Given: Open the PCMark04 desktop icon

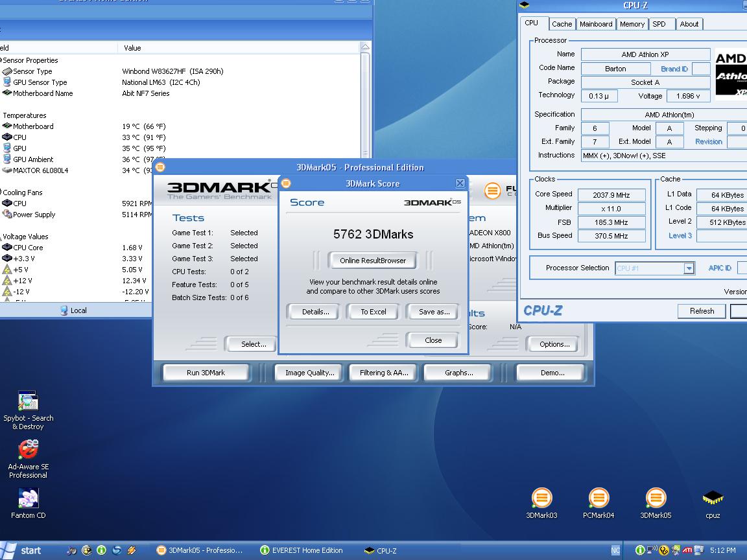Looking at the screenshot, I should click(599, 498).
